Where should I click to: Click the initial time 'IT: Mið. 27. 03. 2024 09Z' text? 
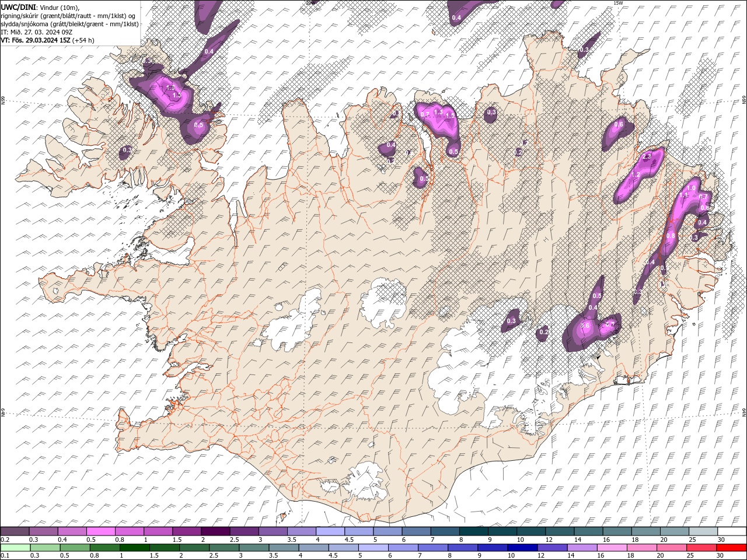click(36, 32)
